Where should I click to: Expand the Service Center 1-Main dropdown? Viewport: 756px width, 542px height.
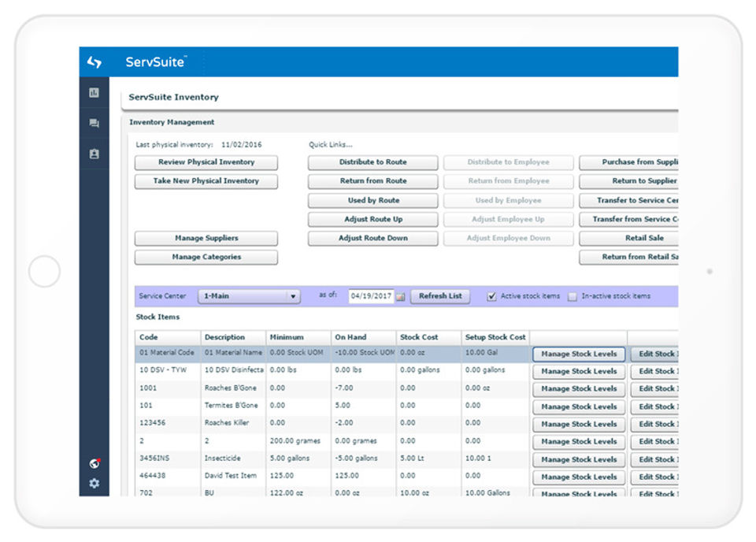pos(249,296)
